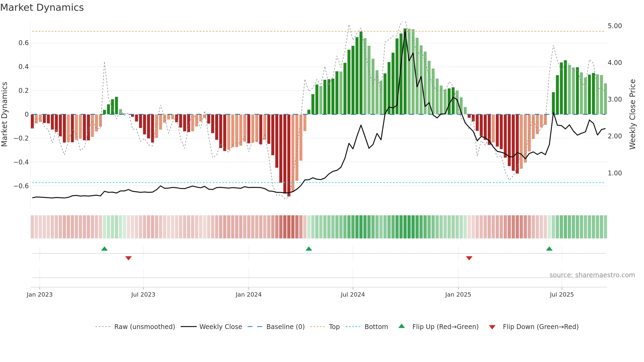Click the green flip-up triangle near June 2025

(x=549, y=249)
